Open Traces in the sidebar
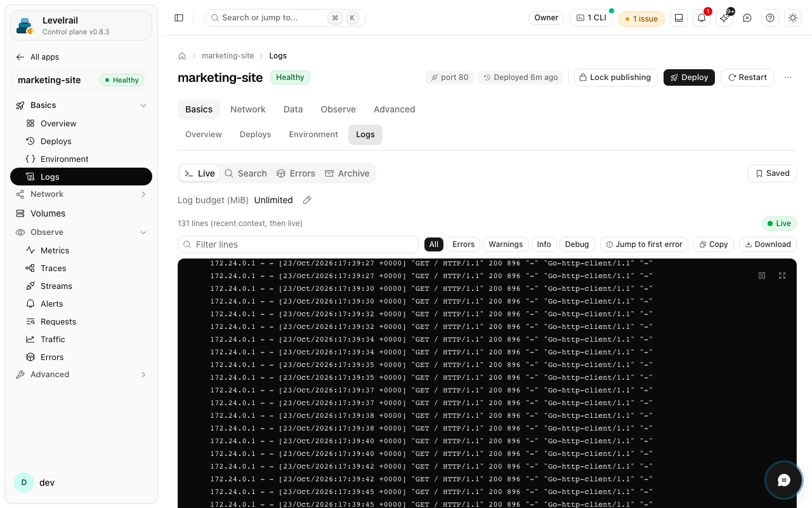 click(x=81, y=268)
